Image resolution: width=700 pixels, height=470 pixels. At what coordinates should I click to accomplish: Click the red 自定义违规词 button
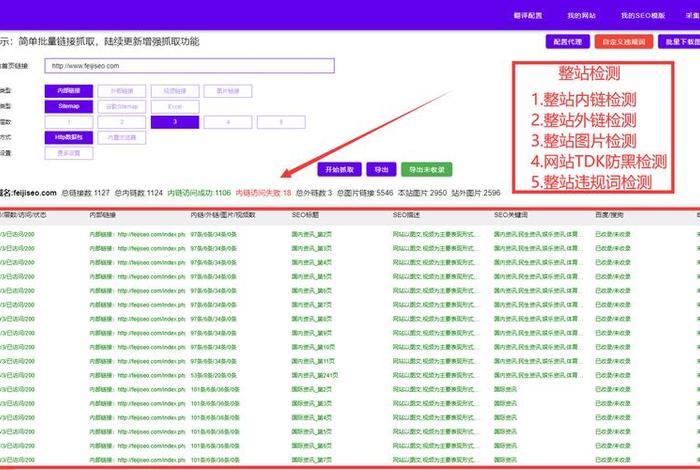(624, 42)
